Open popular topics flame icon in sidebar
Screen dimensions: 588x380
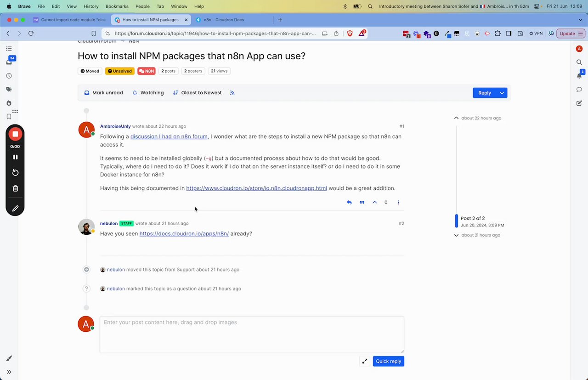pos(9,103)
